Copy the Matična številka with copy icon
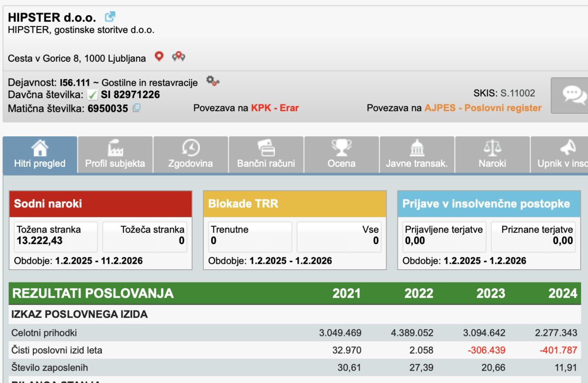 coord(137,108)
